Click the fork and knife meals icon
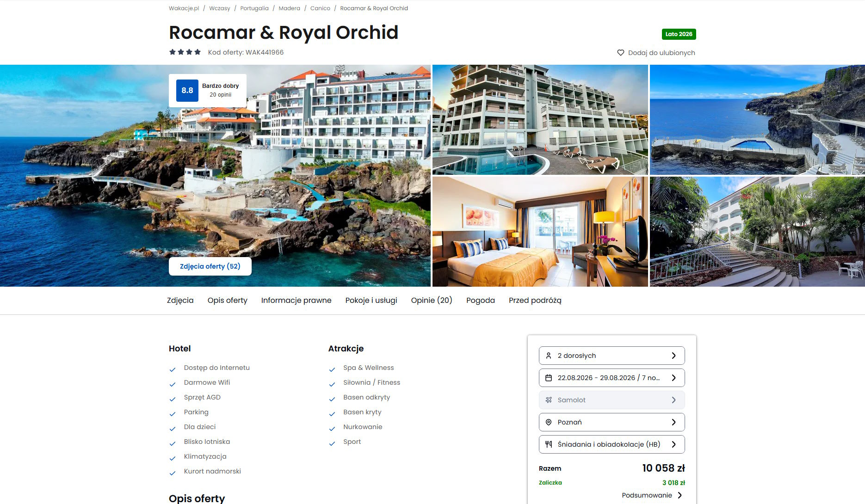865x504 pixels. [549, 444]
